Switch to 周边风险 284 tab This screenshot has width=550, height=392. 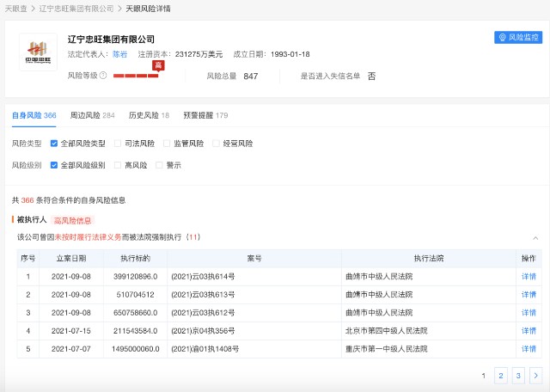click(93, 115)
